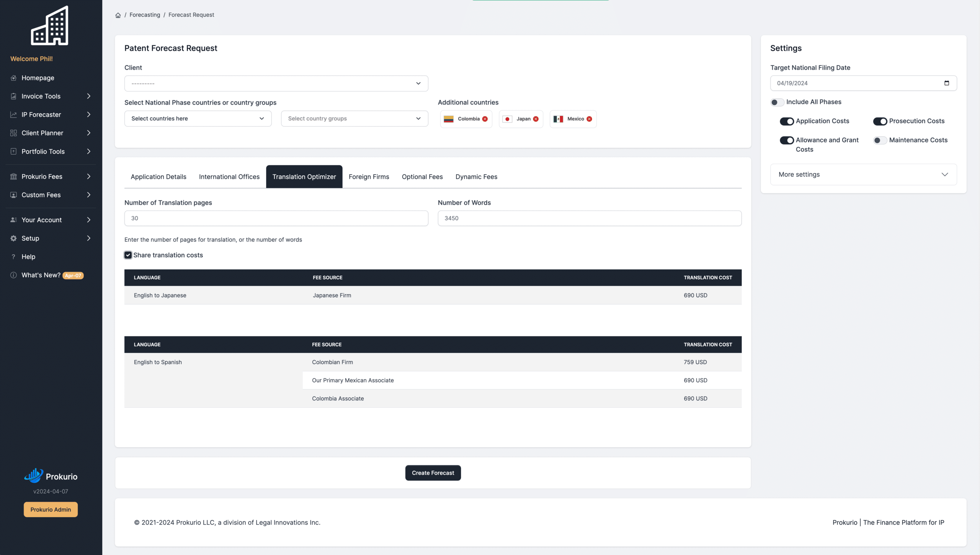The width and height of the screenshot is (980, 555).
Task: Expand Invoice Tools submenu chevron
Action: coord(89,96)
